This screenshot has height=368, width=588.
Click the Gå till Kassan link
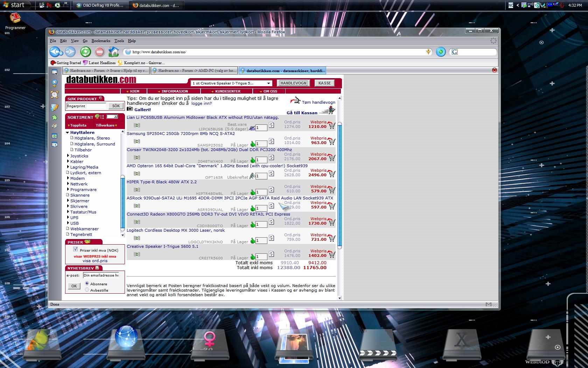pos(302,113)
